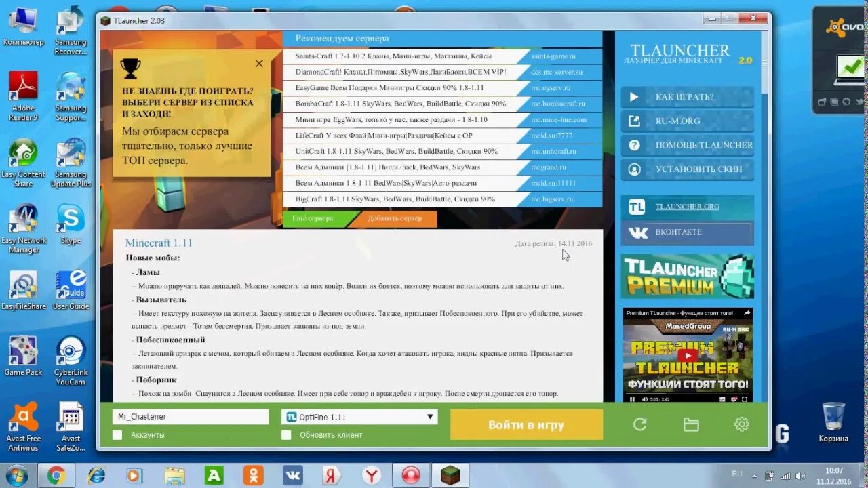Toggle the Обновить клиент checkbox
This screenshot has height=488, width=868.
286,434
